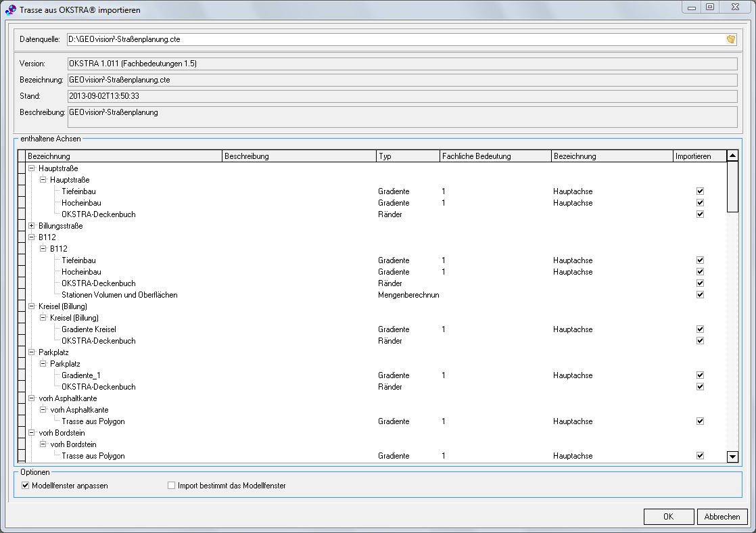Uncheck import for Gradiente Kreisel
Viewport: 756px width, 533px height.
tap(700, 329)
